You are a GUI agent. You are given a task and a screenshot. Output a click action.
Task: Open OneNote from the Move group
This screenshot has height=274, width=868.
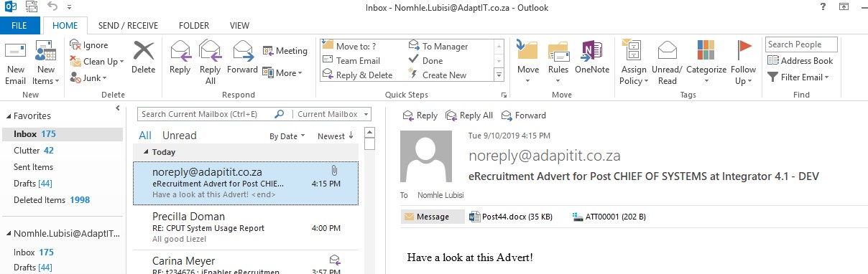pyautogui.click(x=591, y=52)
